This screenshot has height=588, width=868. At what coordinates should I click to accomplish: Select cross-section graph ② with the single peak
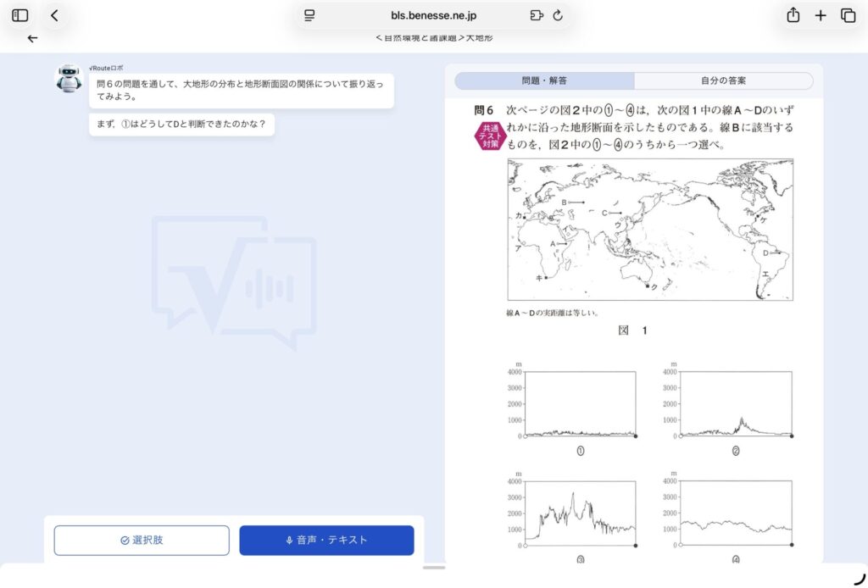coord(736,404)
